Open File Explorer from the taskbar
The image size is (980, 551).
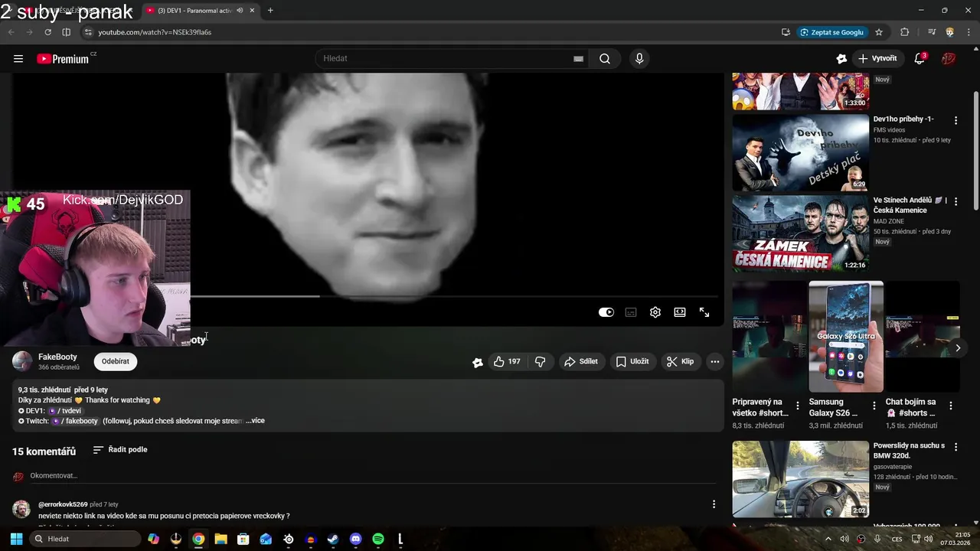[x=220, y=539]
